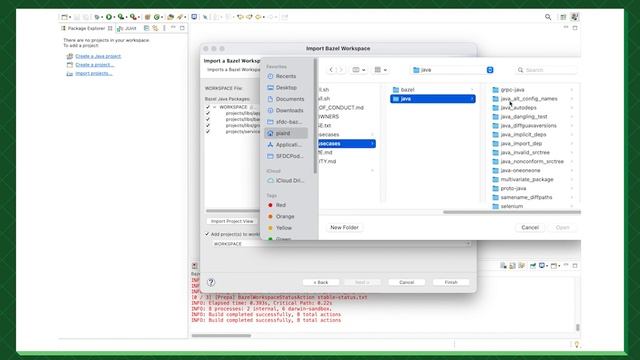The image size is (640, 360).
Task: Click Cancel in the file chooser
Action: coord(530,227)
